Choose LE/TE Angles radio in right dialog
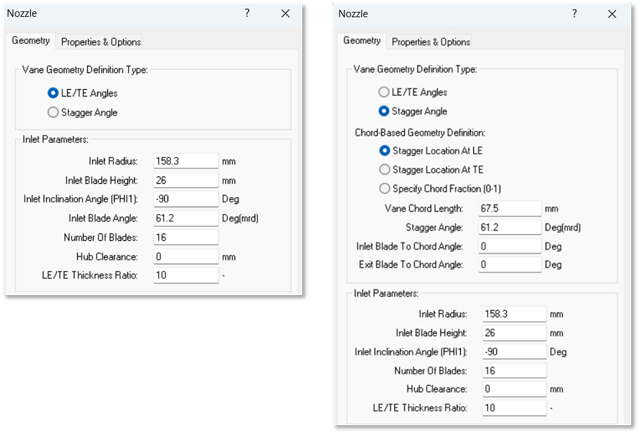The height and width of the screenshot is (434, 640). (x=384, y=92)
